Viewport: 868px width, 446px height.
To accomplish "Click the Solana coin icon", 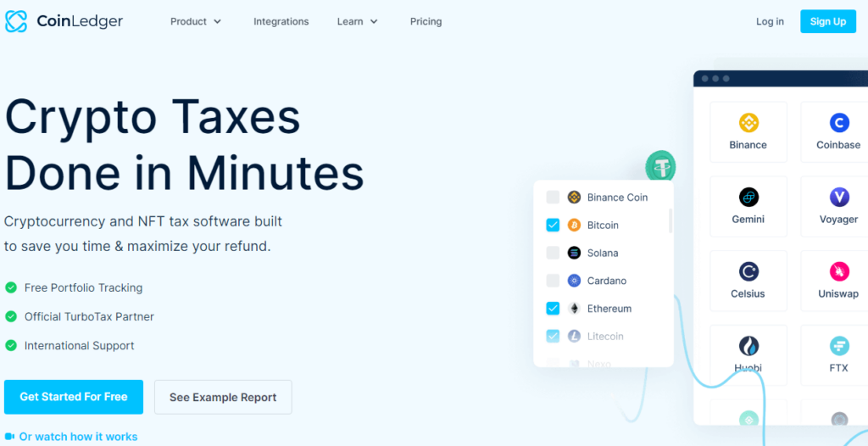I will pos(574,253).
